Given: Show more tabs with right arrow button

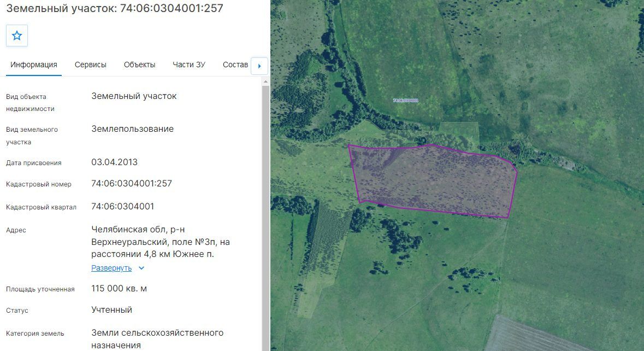Looking at the screenshot, I should click(x=259, y=66).
